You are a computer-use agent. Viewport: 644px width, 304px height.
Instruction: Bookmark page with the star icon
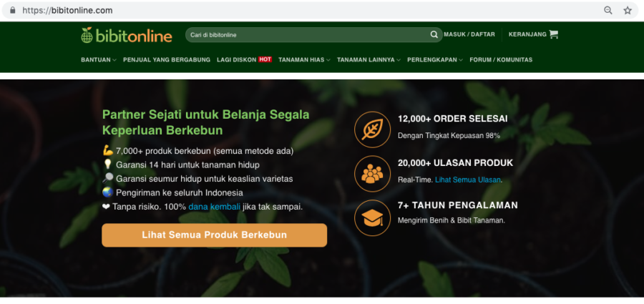628,11
